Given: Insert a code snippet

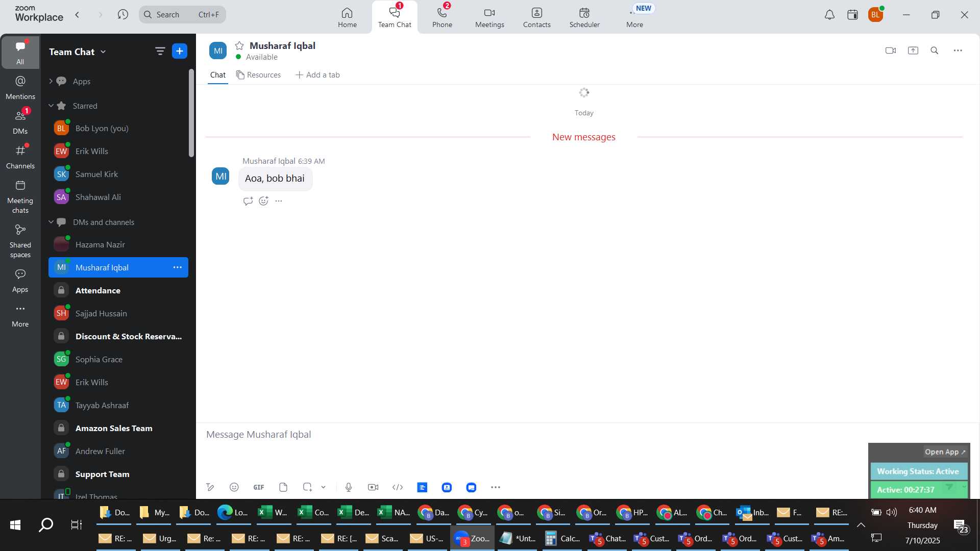Looking at the screenshot, I should tap(398, 487).
